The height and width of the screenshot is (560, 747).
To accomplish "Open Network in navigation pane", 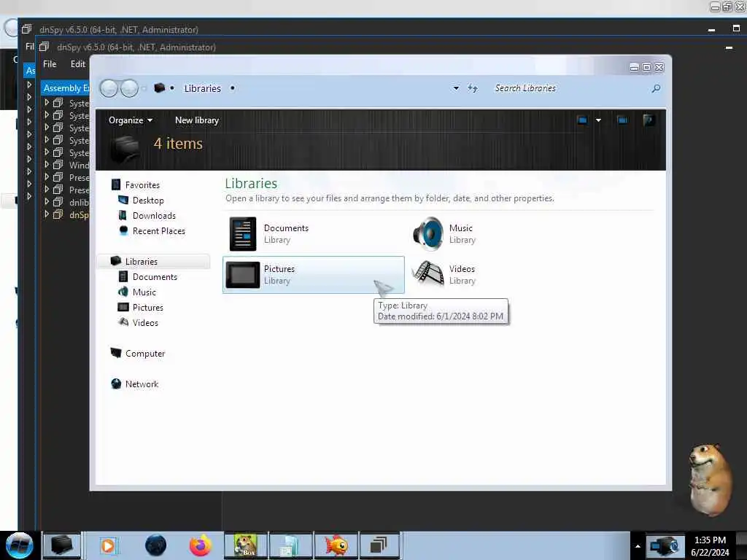I will 142,384.
